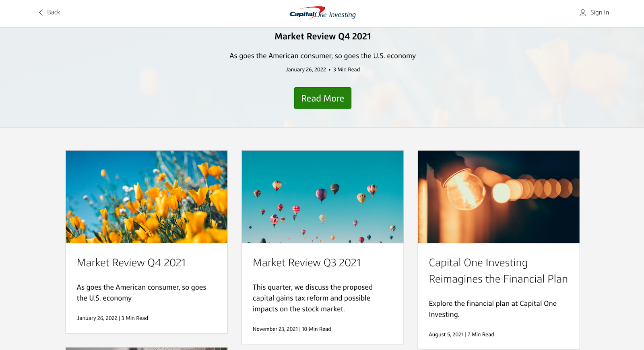The height and width of the screenshot is (350, 644).
Task: Click the hero 3 Min Read label
Action: 347,70
